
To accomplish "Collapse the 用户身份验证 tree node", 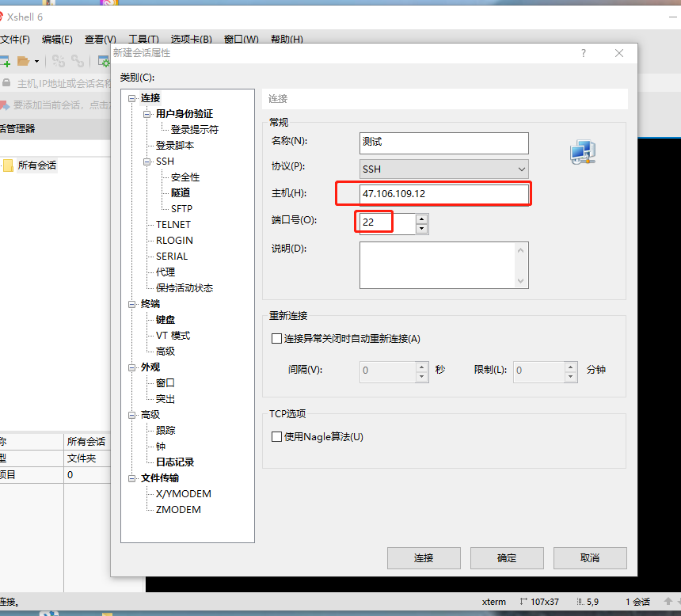I will click(x=146, y=114).
